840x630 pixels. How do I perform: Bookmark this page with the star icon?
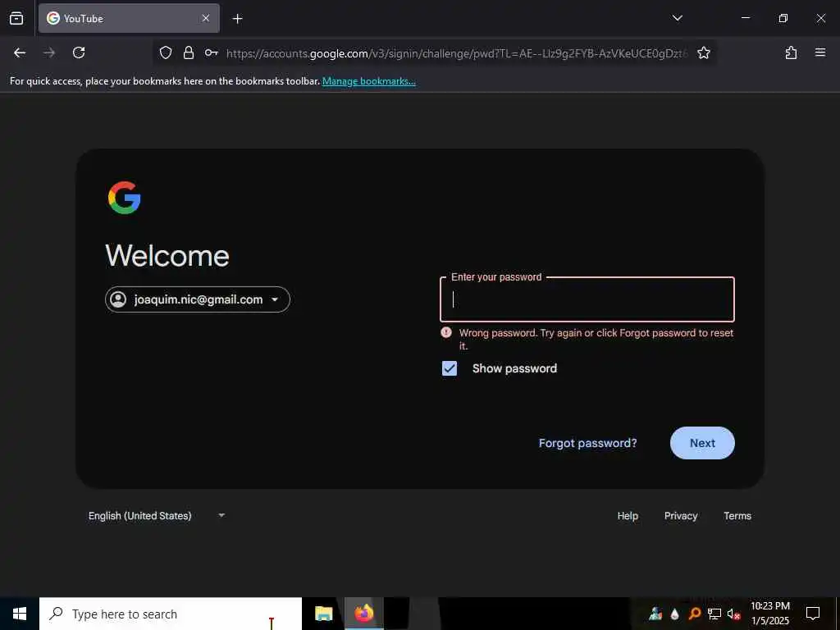pos(703,52)
